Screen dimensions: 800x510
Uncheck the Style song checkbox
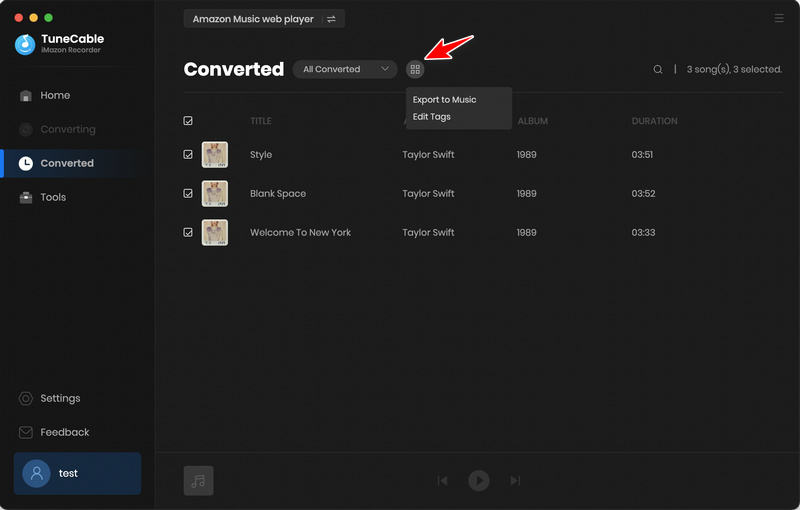click(188, 155)
